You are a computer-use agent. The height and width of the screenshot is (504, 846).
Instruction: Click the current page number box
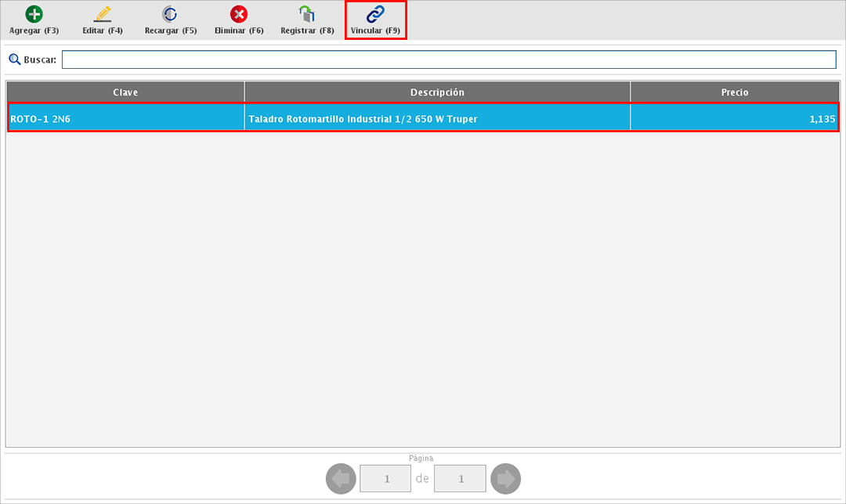[x=385, y=478]
